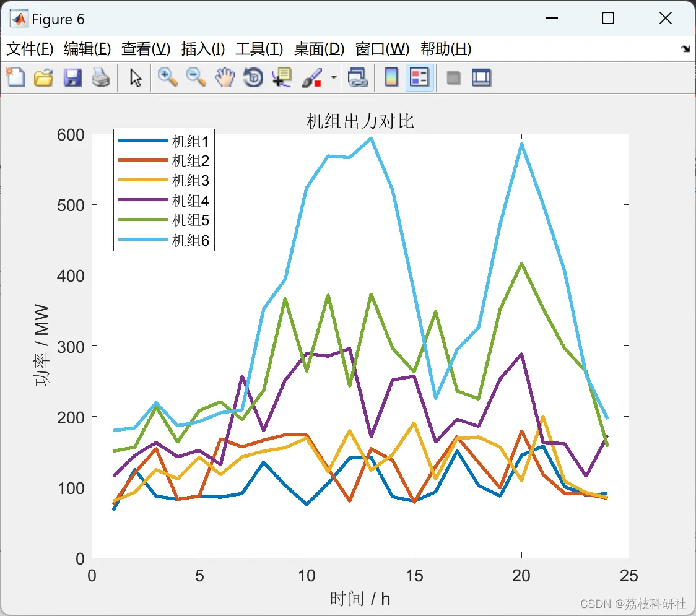Select legend entry 机组3
Screen dimensions: 696x616
pos(190,181)
